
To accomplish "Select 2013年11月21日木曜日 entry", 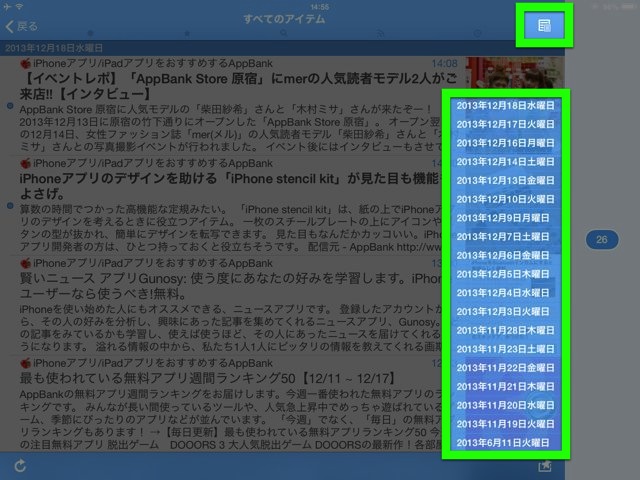I will [505, 387].
